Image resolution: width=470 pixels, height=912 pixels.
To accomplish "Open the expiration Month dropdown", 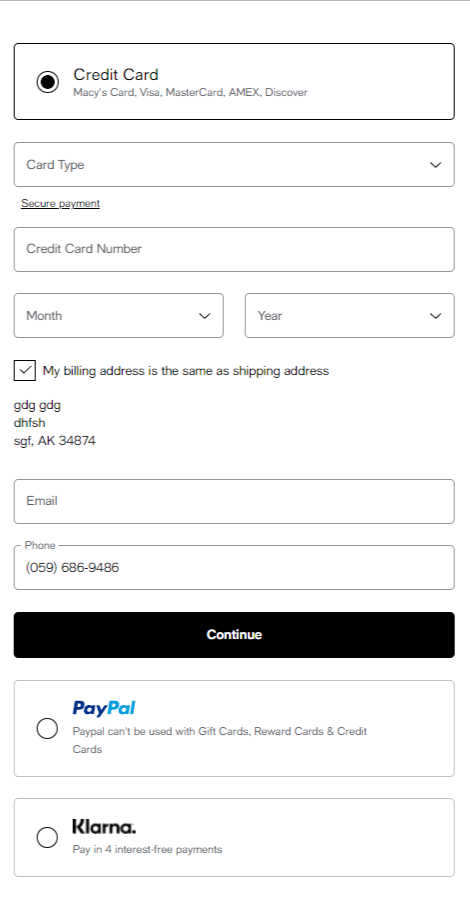I will pos(119,315).
